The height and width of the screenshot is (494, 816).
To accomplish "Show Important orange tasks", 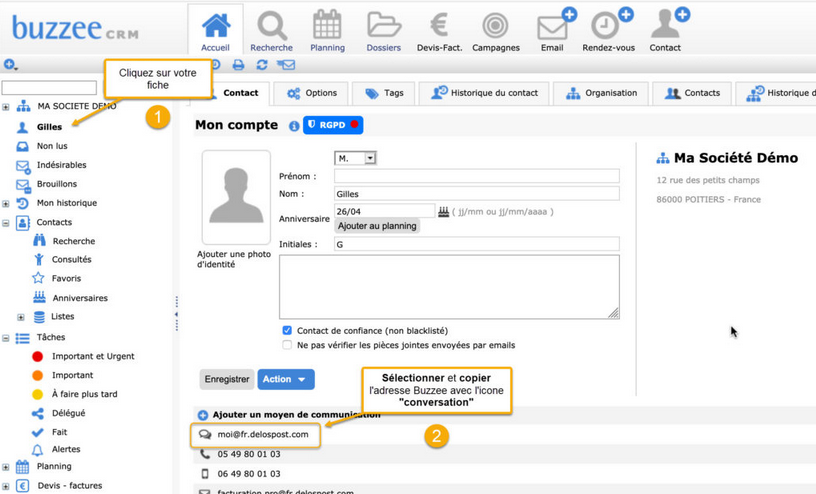I will [72, 375].
